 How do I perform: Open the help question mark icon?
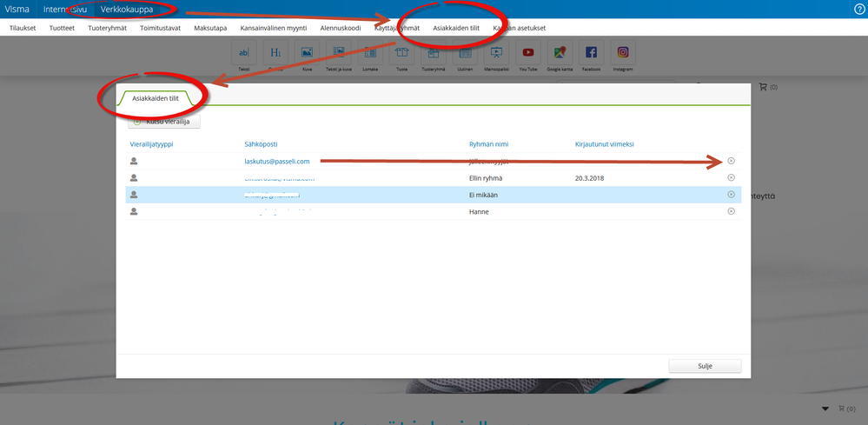point(859,10)
